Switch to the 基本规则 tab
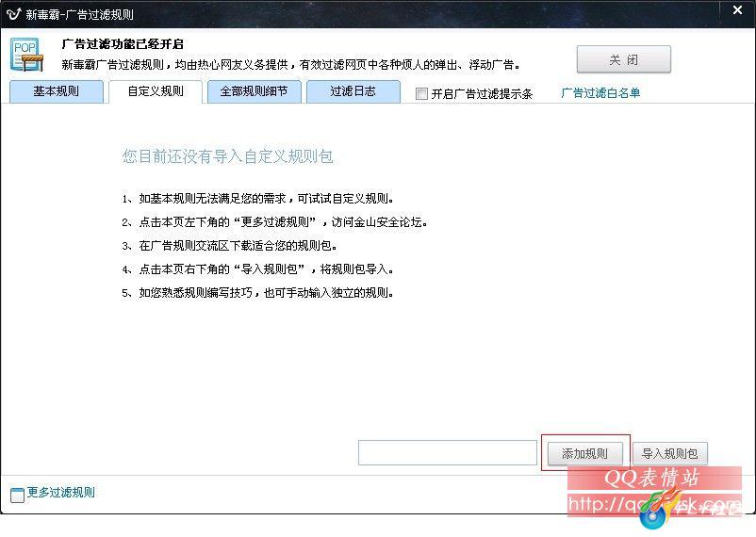756x537 pixels. [57, 91]
